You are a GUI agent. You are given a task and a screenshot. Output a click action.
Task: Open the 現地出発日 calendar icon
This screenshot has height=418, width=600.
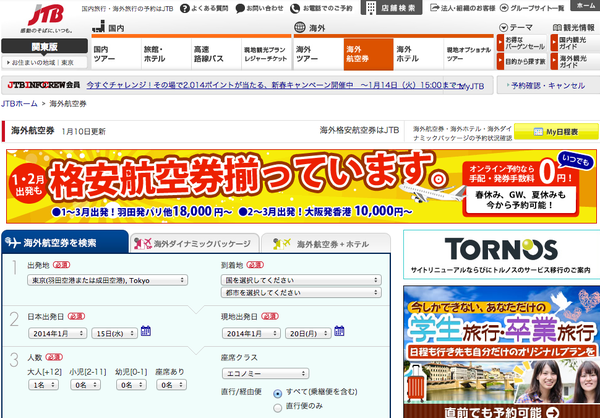point(339,331)
